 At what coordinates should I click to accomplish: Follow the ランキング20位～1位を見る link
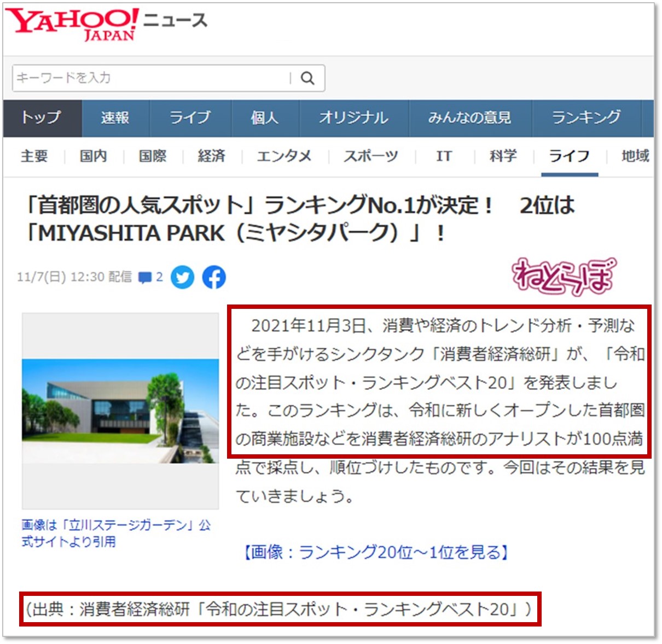click(376, 552)
